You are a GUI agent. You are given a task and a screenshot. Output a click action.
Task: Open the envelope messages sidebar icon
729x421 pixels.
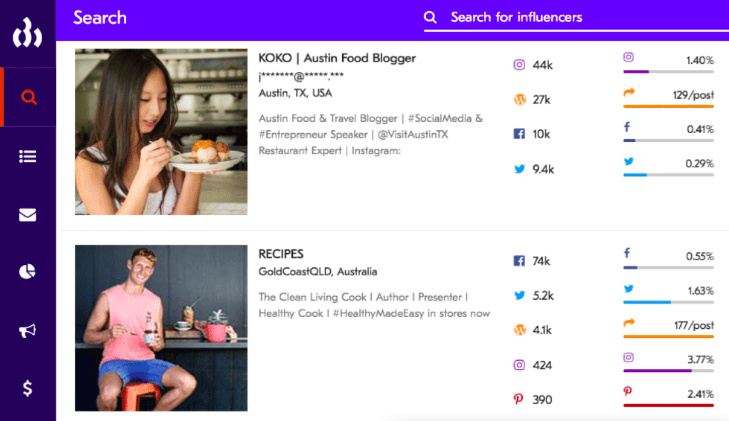28,214
